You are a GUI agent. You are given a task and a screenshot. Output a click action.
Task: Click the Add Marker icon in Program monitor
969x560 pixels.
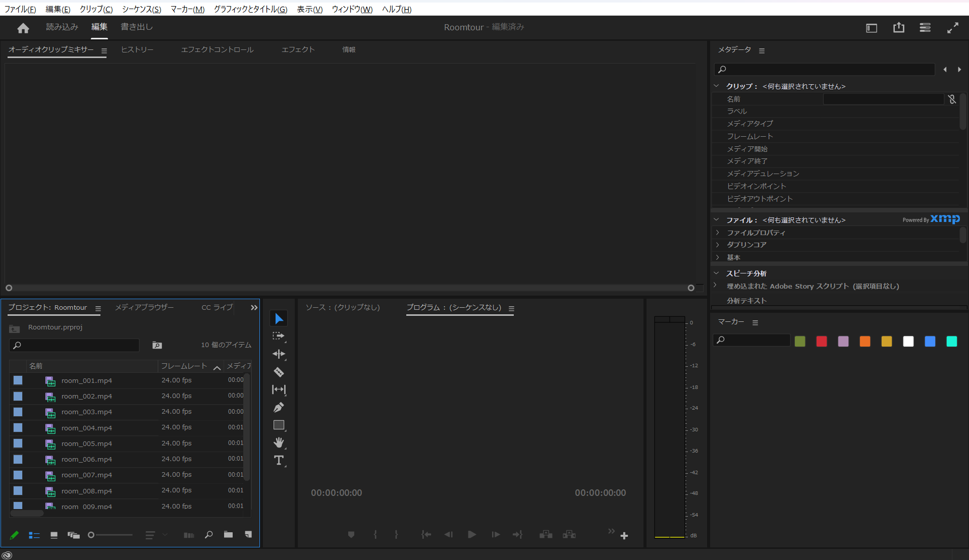pos(351,535)
